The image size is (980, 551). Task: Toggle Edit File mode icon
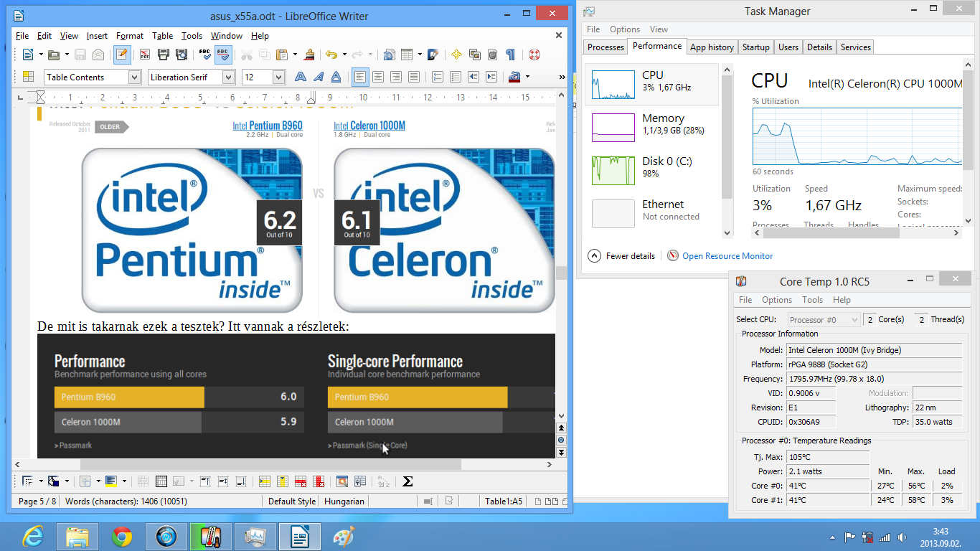[122, 55]
